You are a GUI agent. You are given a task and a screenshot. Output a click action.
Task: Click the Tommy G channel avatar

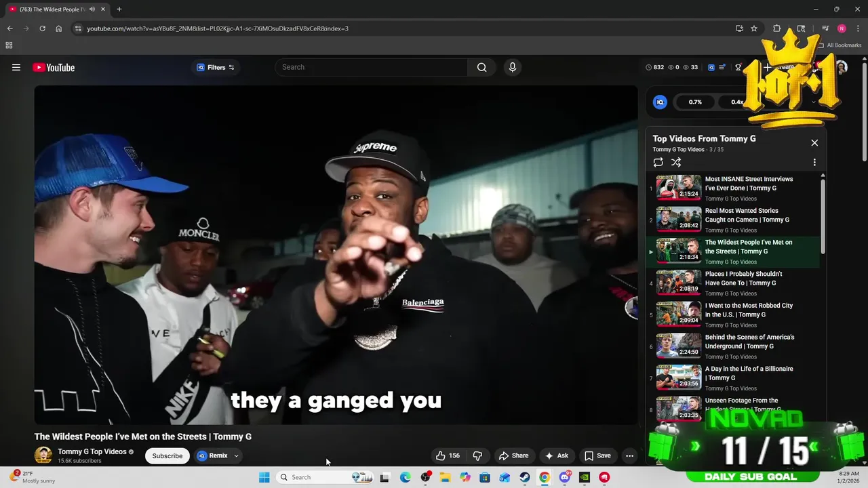[x=43, y=455]
